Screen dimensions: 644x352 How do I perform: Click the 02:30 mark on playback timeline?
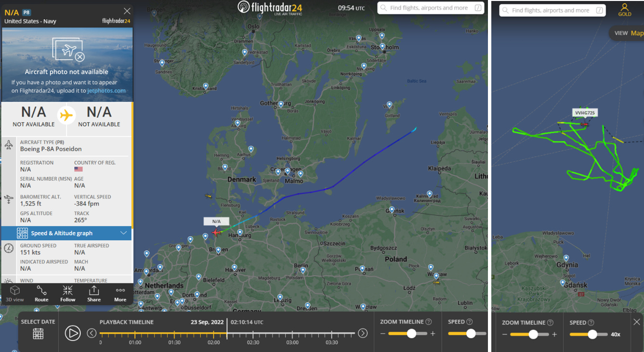click(x=253, y=342)
